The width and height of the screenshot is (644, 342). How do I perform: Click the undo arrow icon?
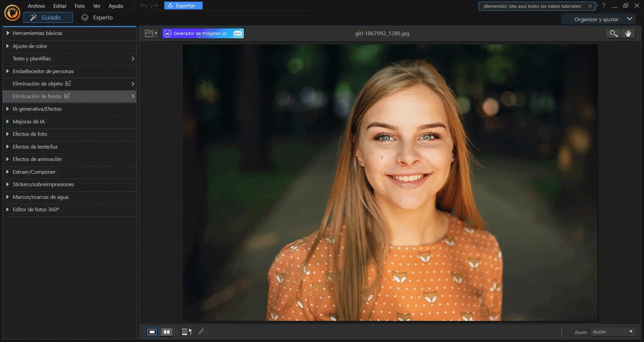144,6
